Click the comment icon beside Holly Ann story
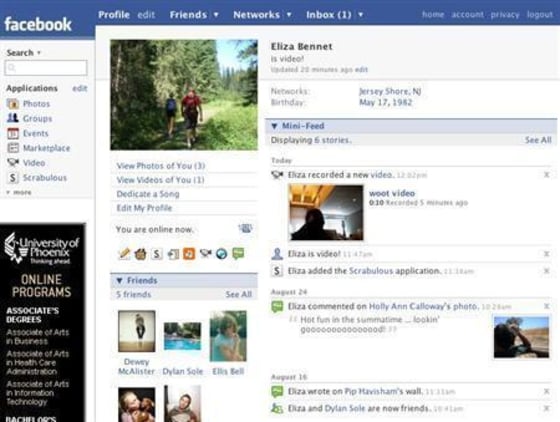Screen dimensions: 560x422 tap(277, 307)
